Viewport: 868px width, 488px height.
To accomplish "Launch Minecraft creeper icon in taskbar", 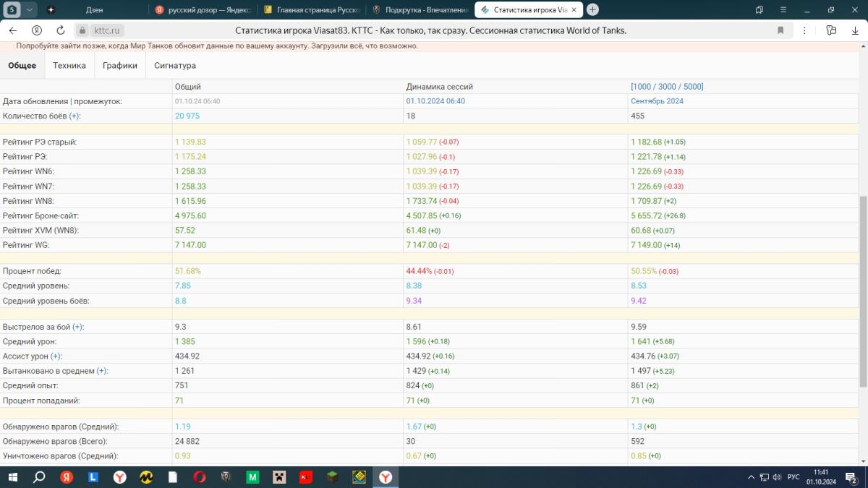I will [x=279, y=477].
